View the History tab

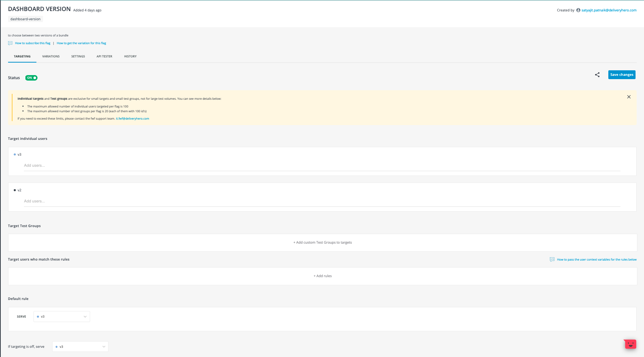(x=130, y=56)
